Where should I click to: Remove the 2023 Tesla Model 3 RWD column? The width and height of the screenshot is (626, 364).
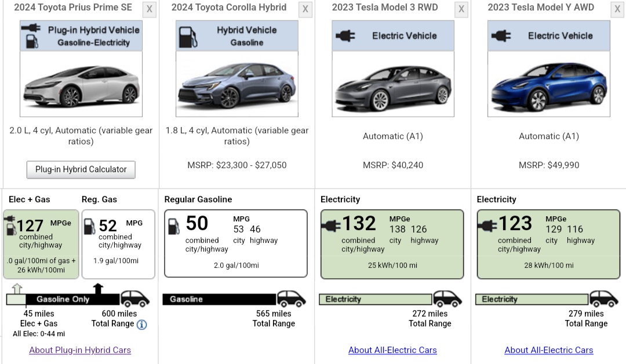[461, 9]
